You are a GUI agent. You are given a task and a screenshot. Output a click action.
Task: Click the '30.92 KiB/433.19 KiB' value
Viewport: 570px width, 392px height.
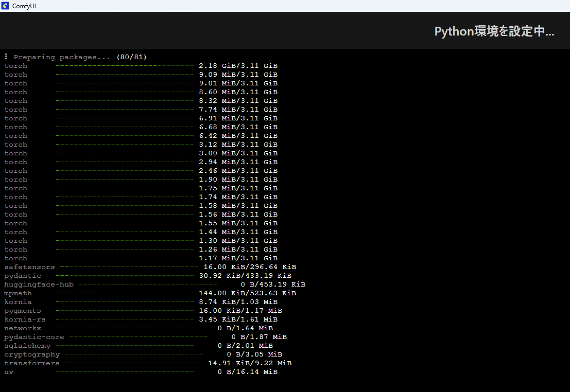point(245,276)
